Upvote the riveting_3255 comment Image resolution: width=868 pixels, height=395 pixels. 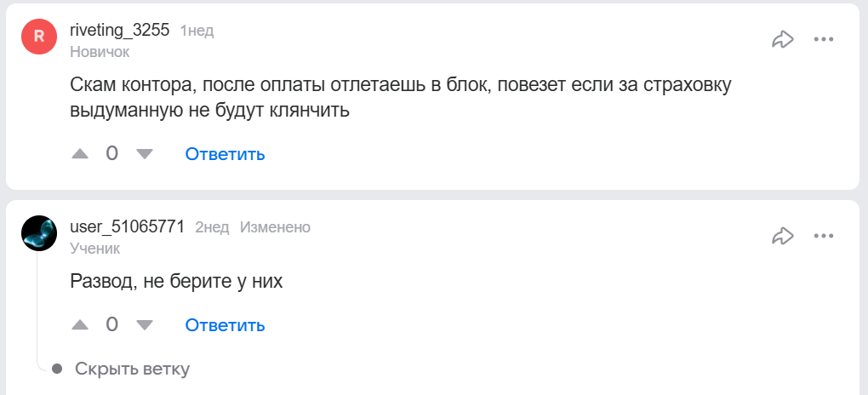[x=80, y=154]
